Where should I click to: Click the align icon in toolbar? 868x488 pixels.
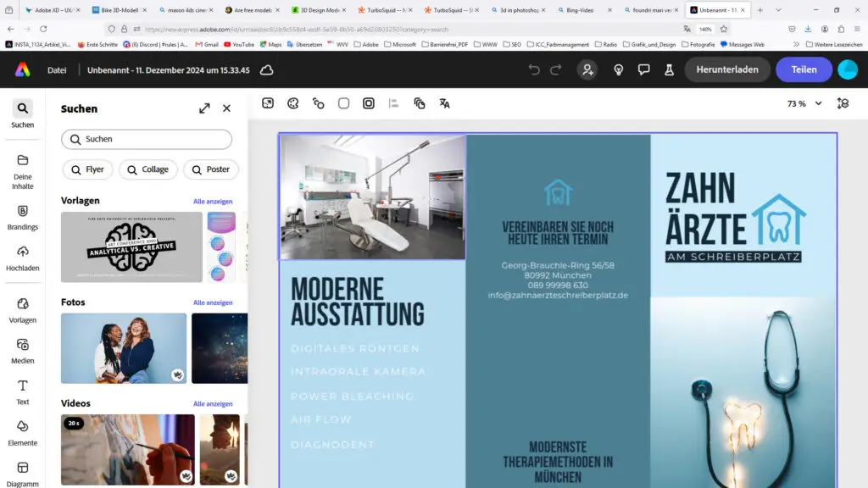(x=393, y=103)
